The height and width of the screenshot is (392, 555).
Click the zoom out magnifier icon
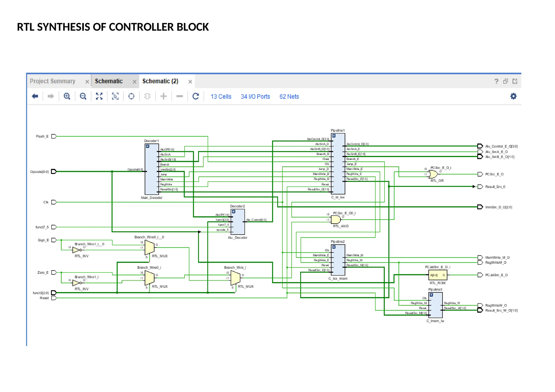click(x=83, y=96)
